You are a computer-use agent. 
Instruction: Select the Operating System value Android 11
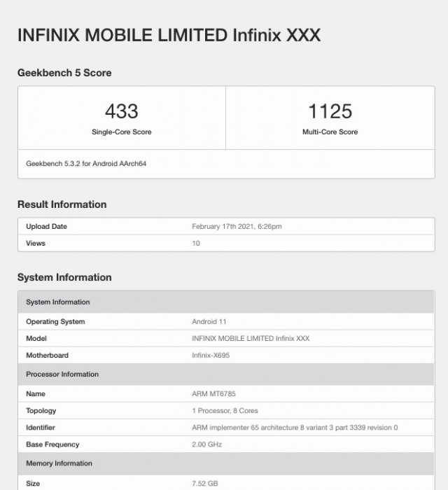point(209,321)
